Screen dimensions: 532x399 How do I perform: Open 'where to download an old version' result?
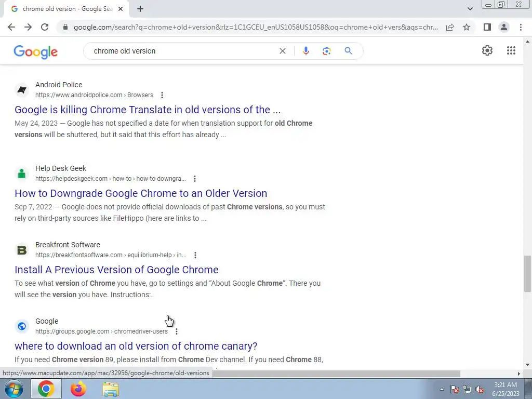coord(136,346)
